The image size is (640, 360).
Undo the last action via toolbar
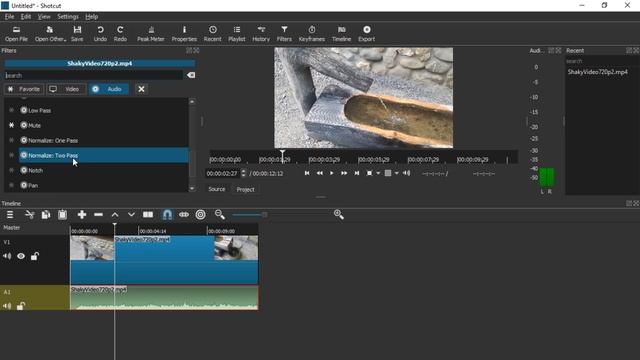click(x=100, y=33)
